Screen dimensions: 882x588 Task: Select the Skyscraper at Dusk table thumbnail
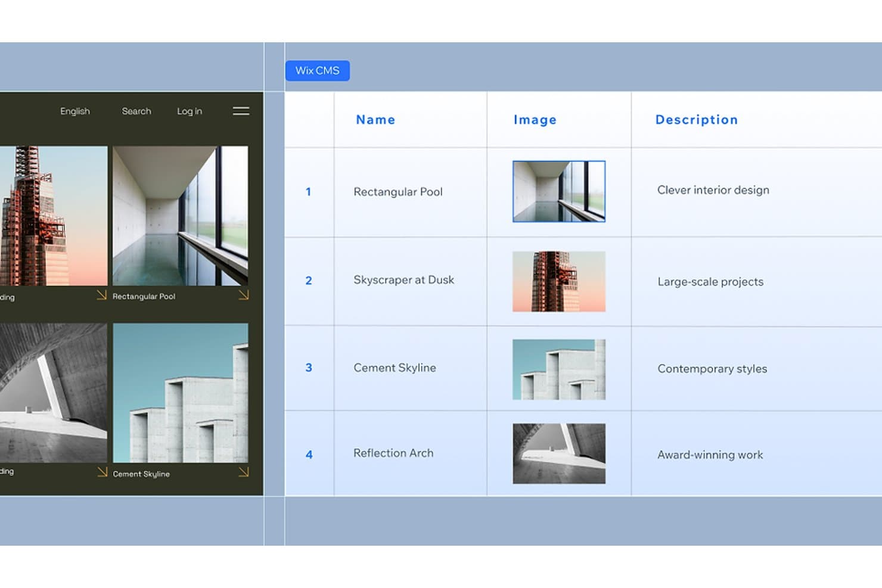tap(559, 281)
